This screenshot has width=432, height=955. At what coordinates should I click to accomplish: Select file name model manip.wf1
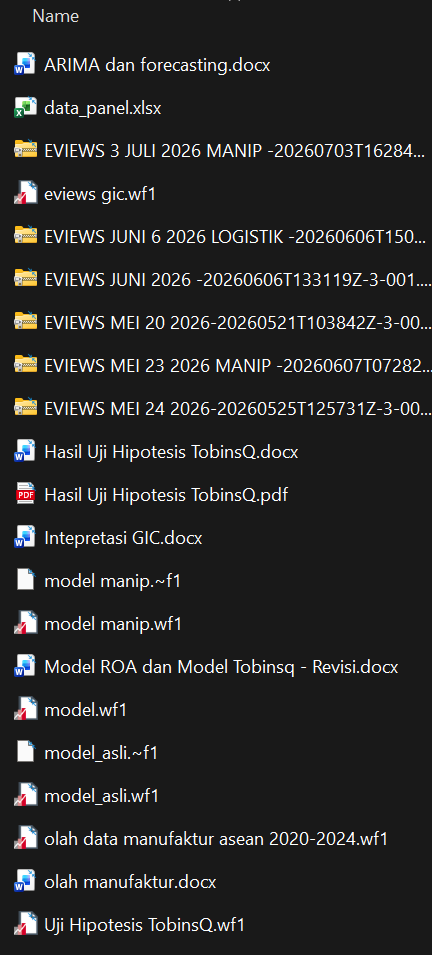click(113, 624)
